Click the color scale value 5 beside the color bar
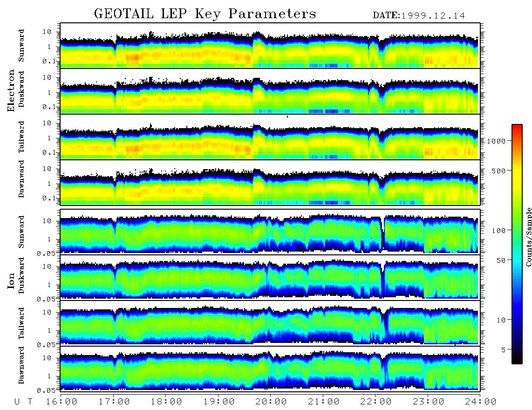This screenshot has width=532, height=410. point(504,349)
